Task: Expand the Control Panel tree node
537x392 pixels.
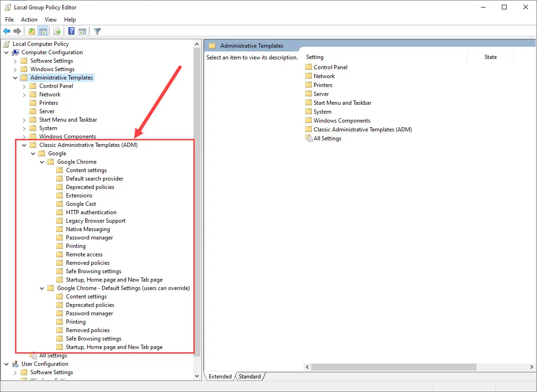Action: click(x=24, y=86)
